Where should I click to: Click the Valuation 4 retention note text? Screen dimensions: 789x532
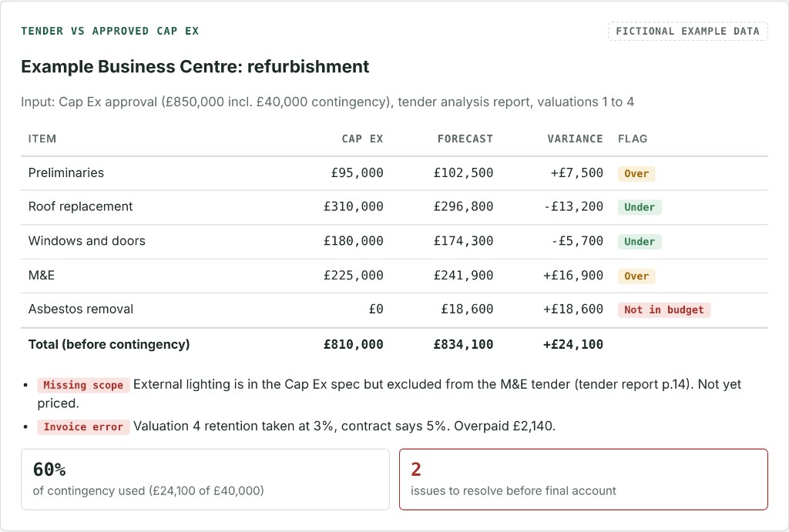pyautogui.click(x=344, y=427)
